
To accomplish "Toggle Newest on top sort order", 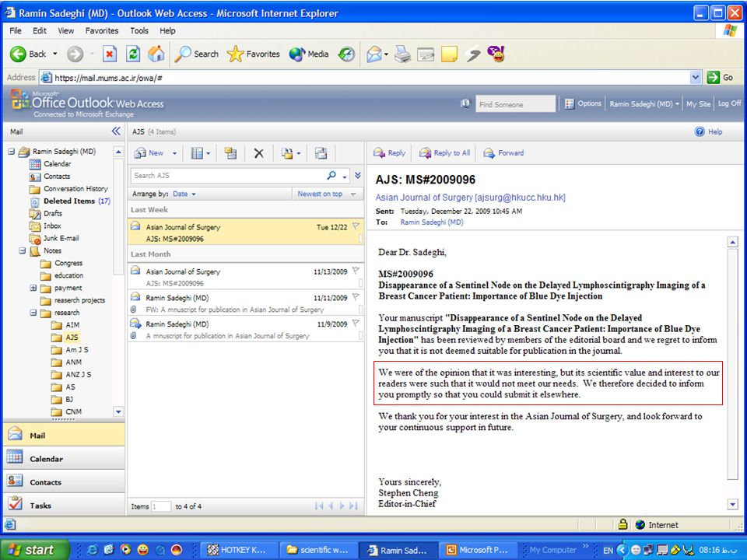I will point(326,194).
